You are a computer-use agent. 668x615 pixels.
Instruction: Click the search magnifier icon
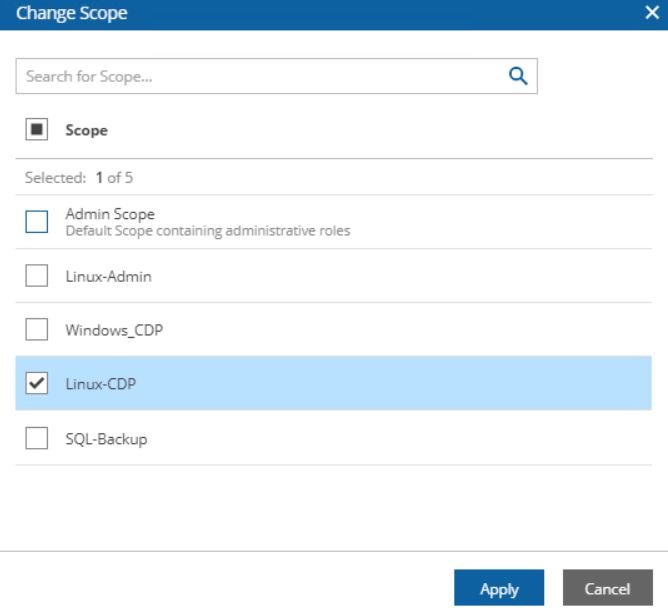(x=518, y=76)
